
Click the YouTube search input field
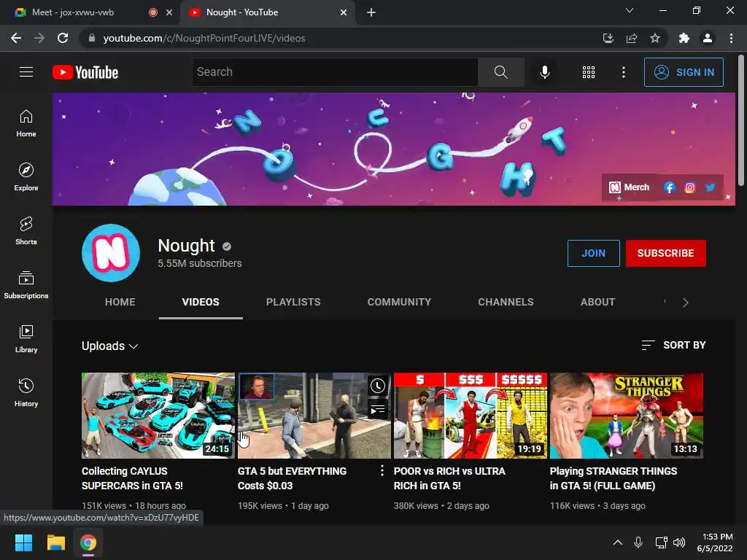[335, 72]
